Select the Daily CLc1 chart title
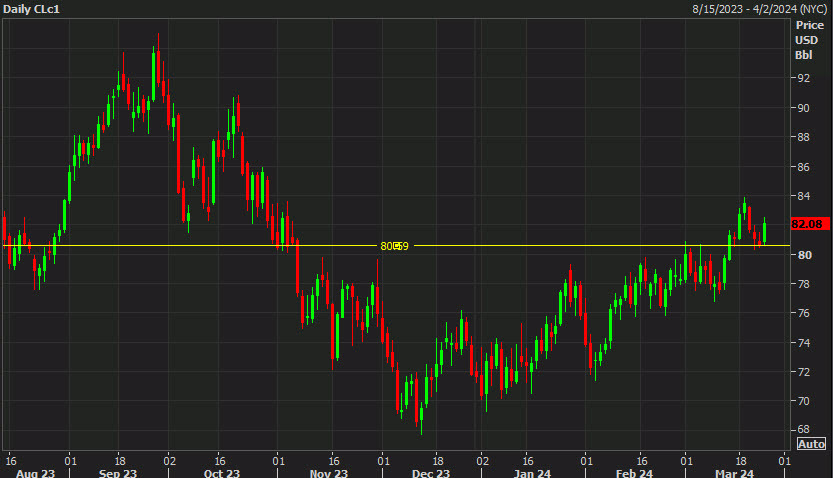The height and width of the screenshot is (478, 833). pos(31,9)
